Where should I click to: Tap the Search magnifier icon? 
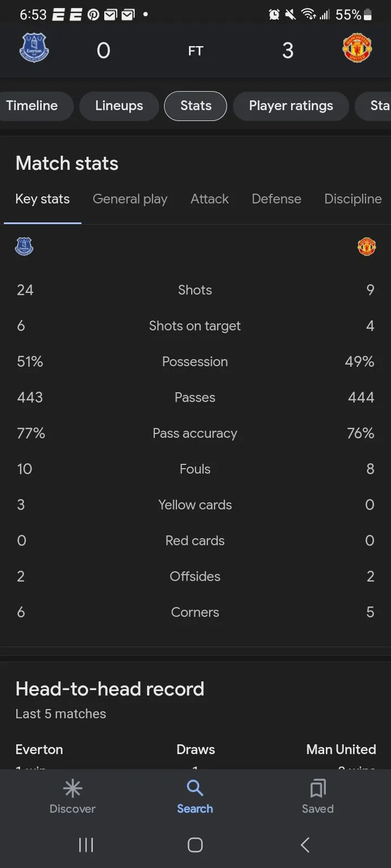pos(195,788)
